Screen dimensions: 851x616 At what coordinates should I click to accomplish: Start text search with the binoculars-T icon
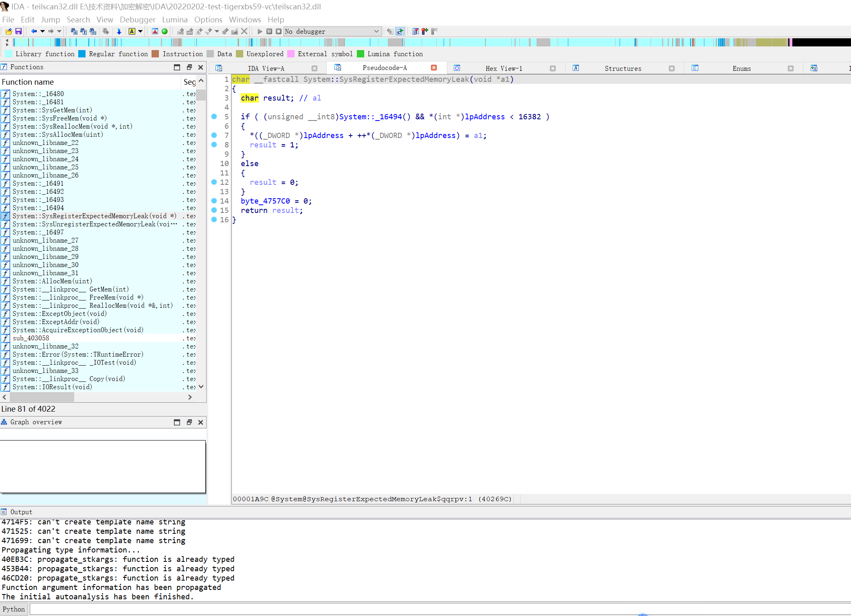point(83,31)
